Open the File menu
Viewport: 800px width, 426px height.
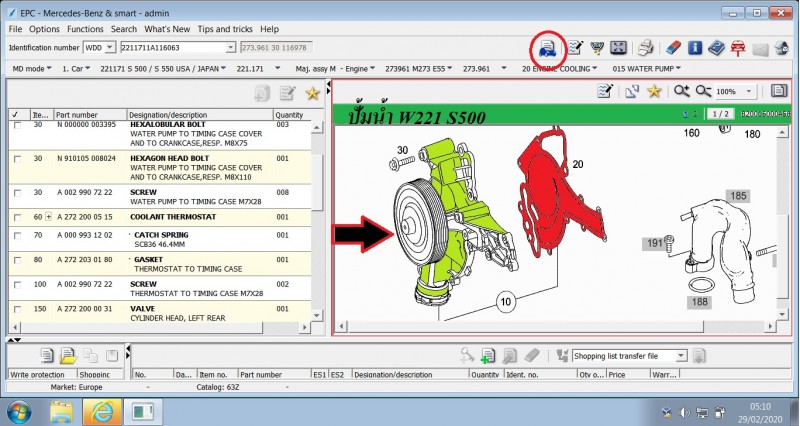[15, 29]
